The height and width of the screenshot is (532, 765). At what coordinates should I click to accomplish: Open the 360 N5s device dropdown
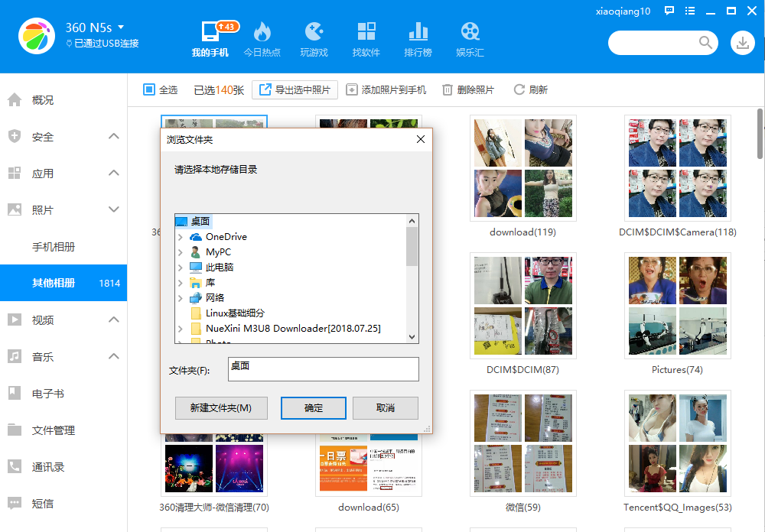pos(121,28)
